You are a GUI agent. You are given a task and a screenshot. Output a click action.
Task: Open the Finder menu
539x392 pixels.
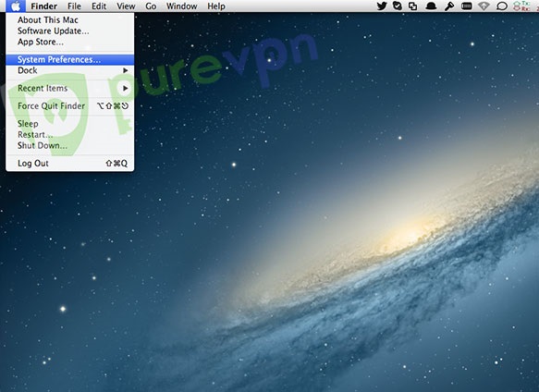[x=44, y=6]
